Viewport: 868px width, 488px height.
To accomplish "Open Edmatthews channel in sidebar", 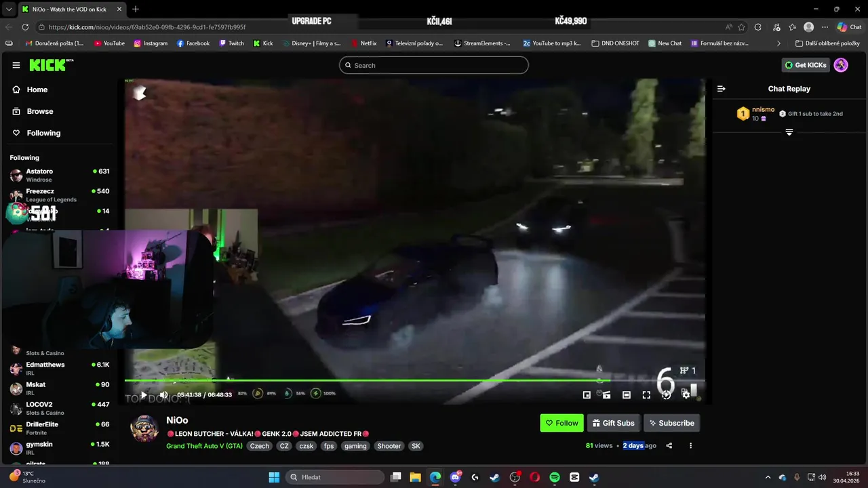I will coord(60,368).
